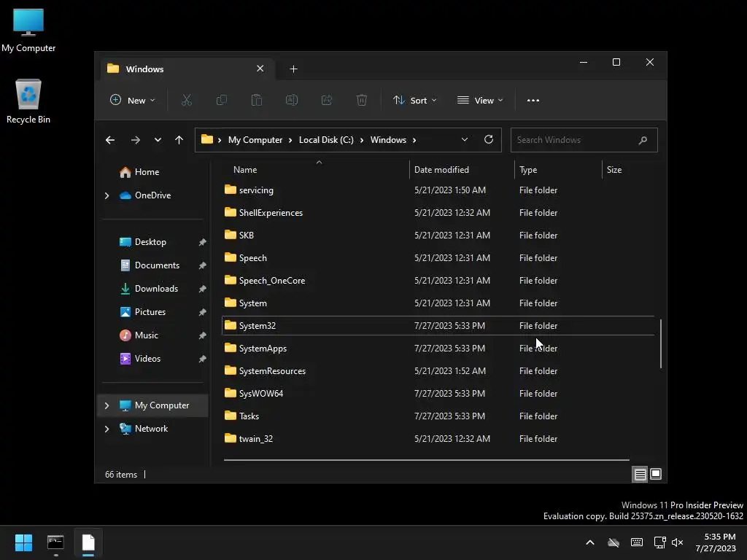Unpin Videos from quick access

coord(203,359)
